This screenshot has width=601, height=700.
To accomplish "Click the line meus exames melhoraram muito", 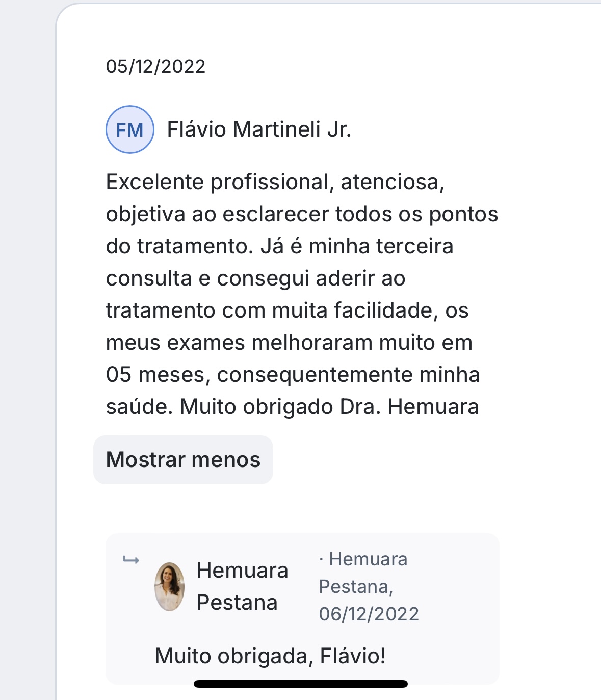I will [289, 343].
